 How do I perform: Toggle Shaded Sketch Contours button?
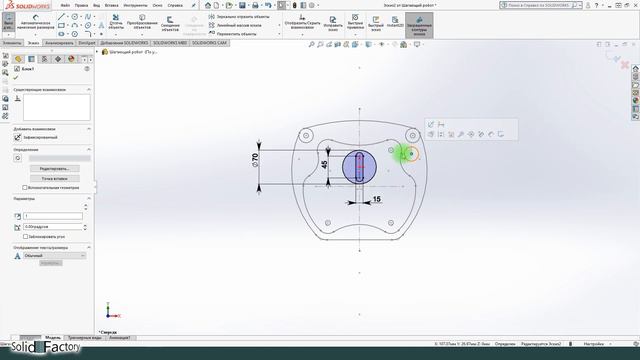coord(419,25)
